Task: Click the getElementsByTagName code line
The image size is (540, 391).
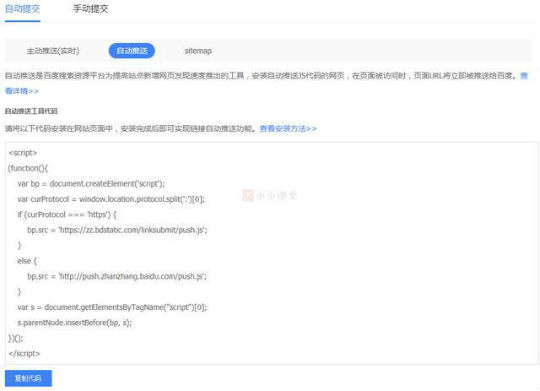Action: pos(112,307)
